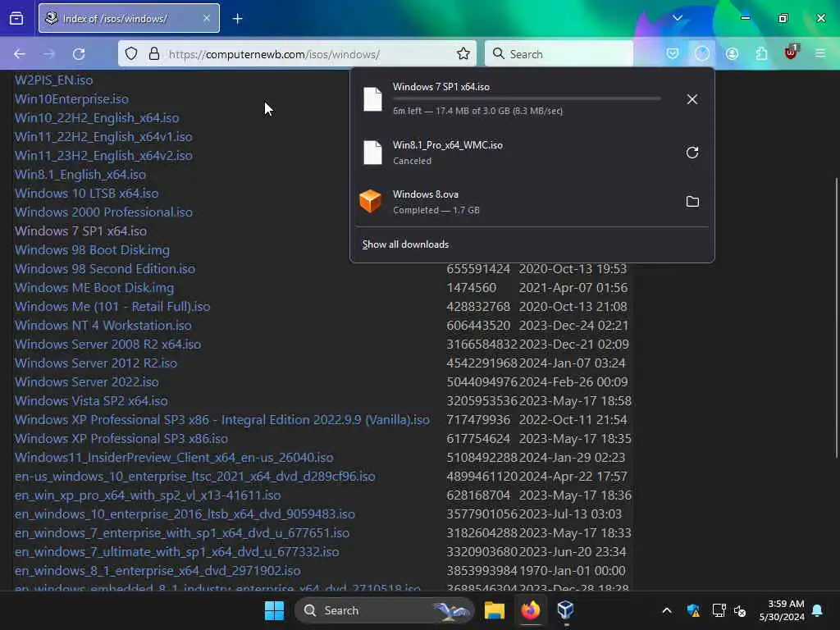Open the uBlock Origin extension icon

point(791,52)
